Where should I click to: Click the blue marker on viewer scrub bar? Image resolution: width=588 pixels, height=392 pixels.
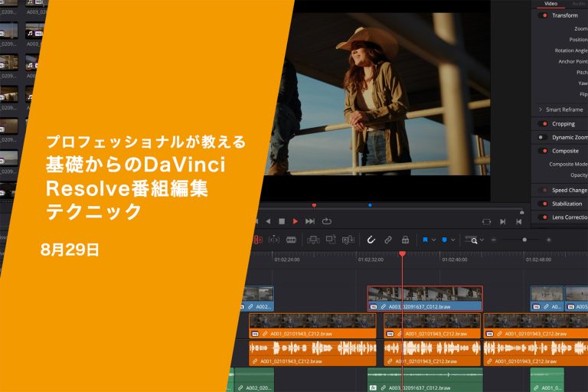pyautogui.click(x=370, y=205)
